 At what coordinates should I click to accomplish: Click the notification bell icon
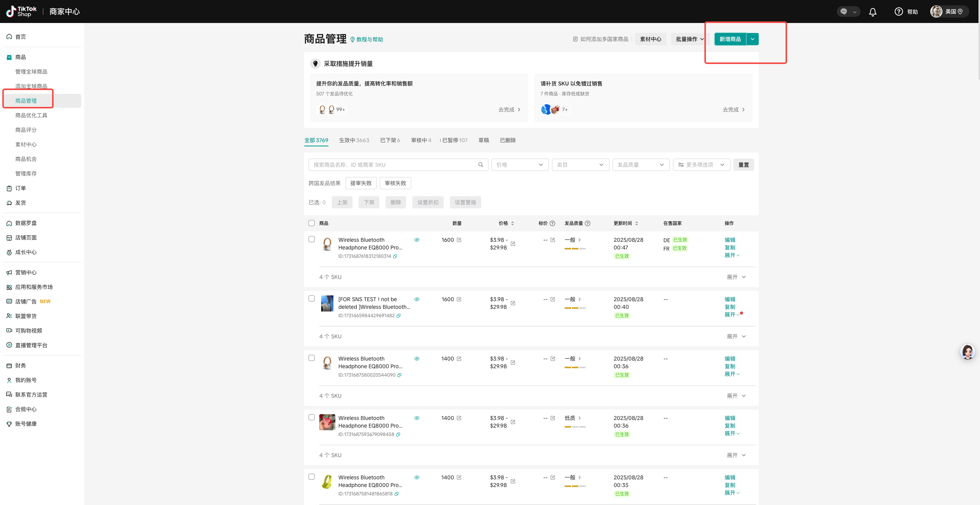click(872, 12)
